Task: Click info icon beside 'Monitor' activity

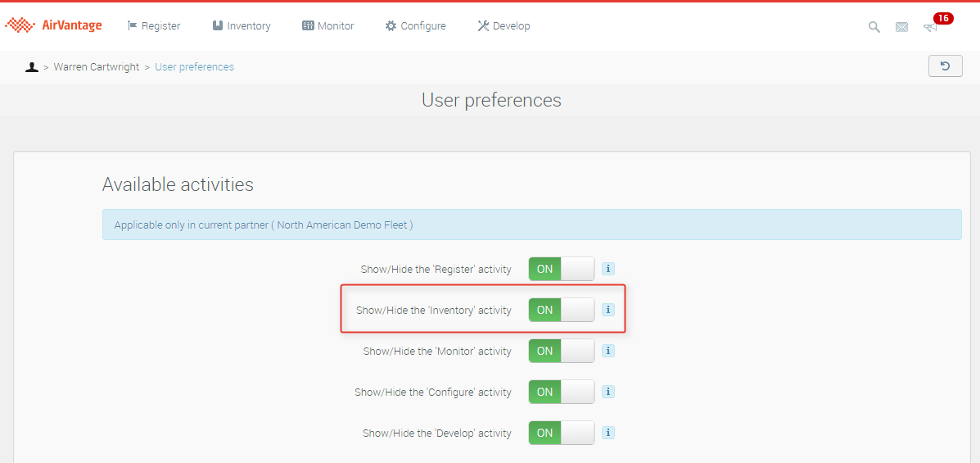Action: click(x=608, y=351)
